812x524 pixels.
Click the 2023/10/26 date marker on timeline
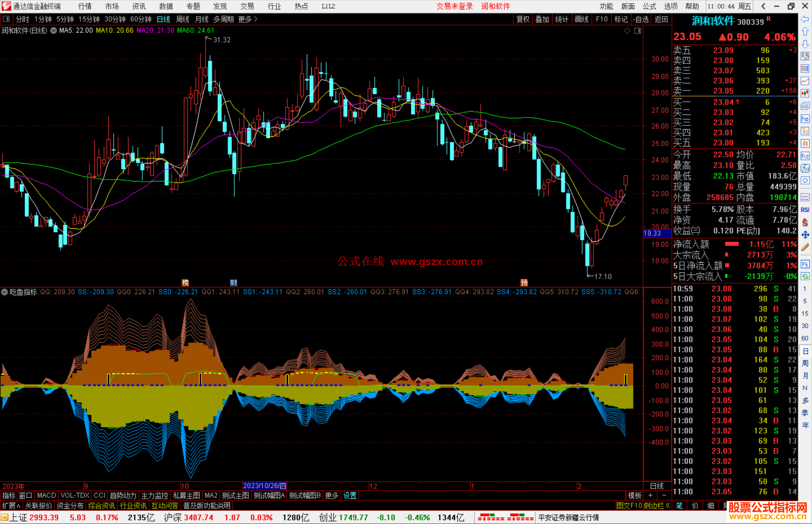[265, 486]
